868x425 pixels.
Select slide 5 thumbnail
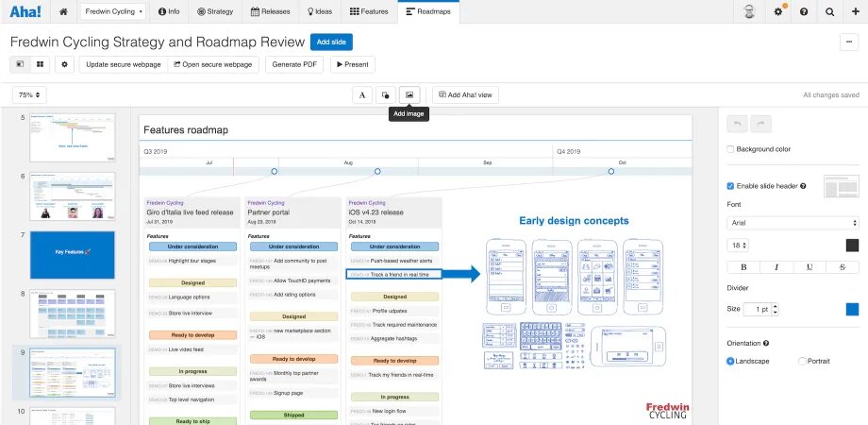73,138
